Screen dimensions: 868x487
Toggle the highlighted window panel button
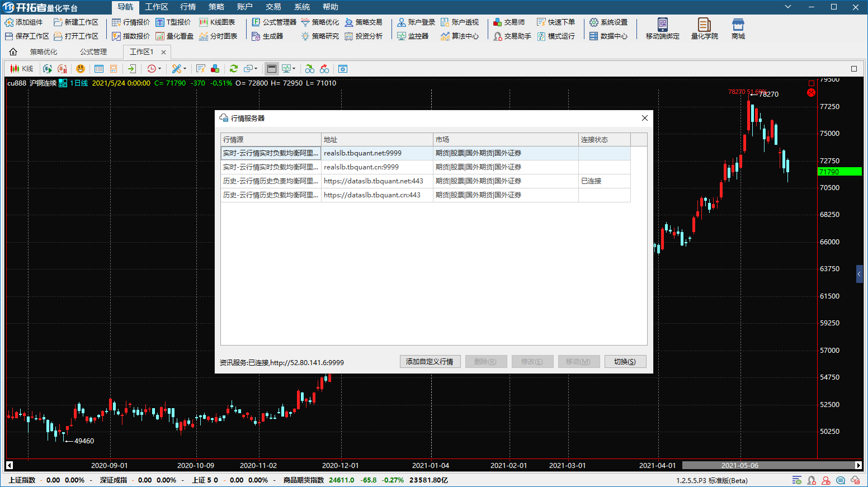click(x=272, y=69)
